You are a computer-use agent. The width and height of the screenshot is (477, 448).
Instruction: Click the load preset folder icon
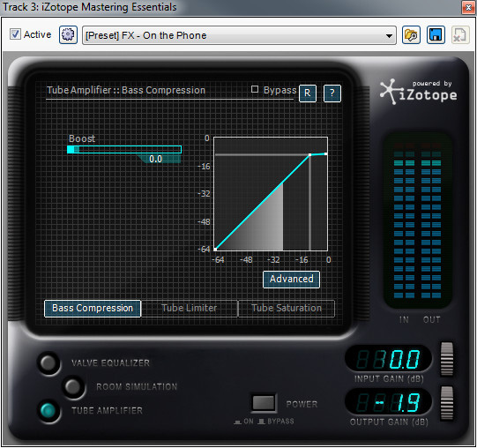(411, 35)
